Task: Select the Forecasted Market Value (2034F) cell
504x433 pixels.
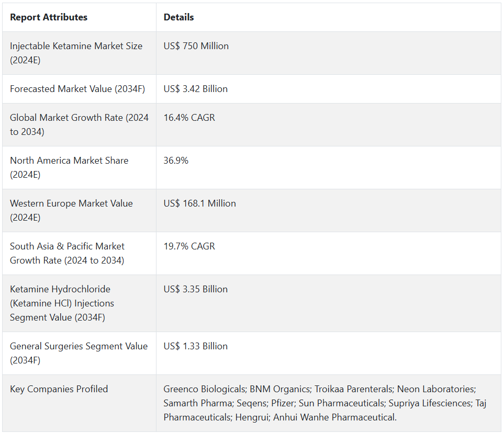Action: 77,89
